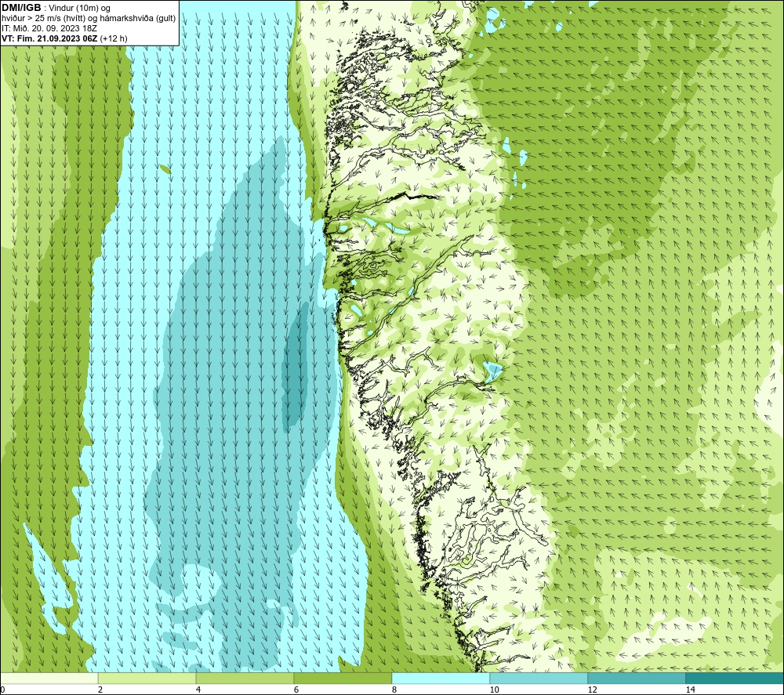Click the "14" label on the wind scale

[690, 690]
